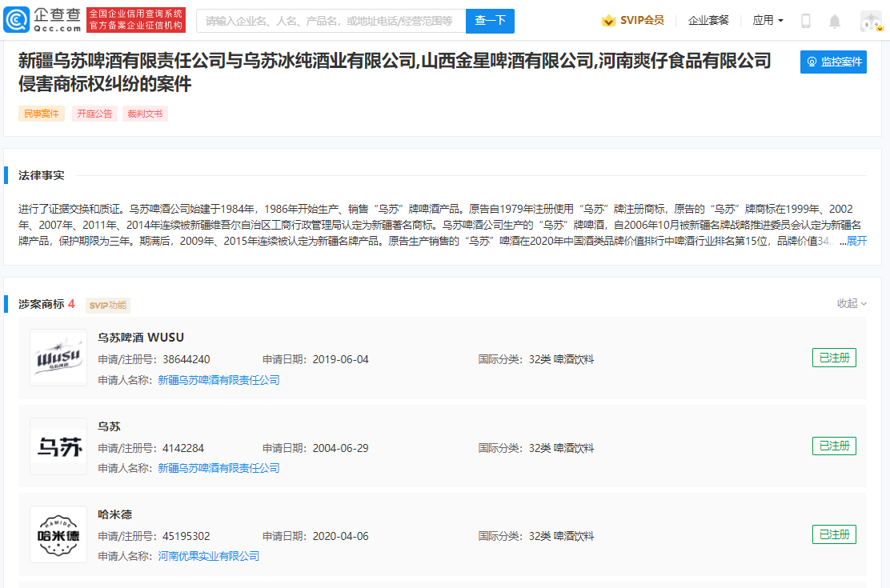Select the 裁判文书 tag
This screenshot has width=890, height=588.
tap(146, 114)
